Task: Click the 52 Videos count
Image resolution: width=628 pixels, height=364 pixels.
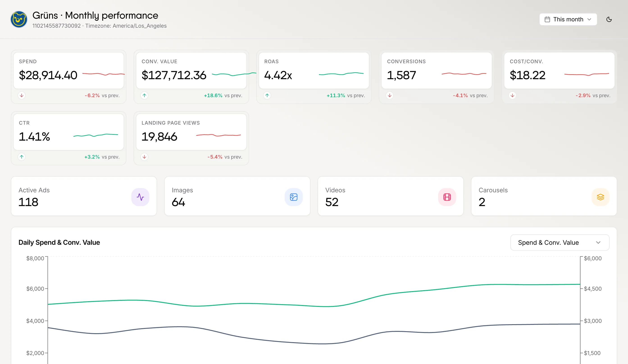Action: [x=332, y=202]
